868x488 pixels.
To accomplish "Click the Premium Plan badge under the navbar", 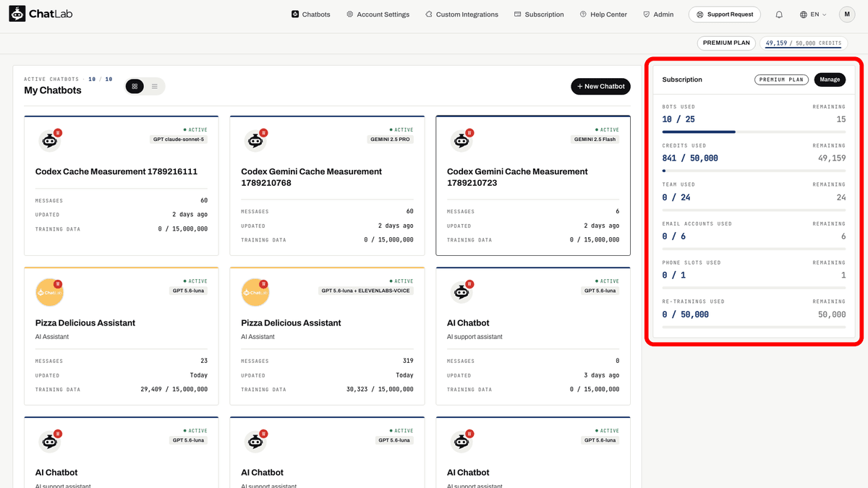I will tap(726, 43).
